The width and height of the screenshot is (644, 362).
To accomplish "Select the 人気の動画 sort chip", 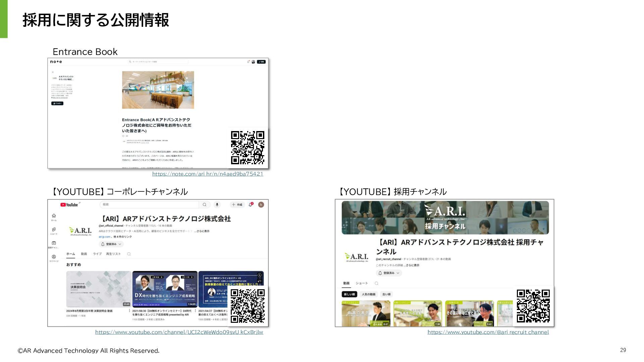I will point(369,294).
